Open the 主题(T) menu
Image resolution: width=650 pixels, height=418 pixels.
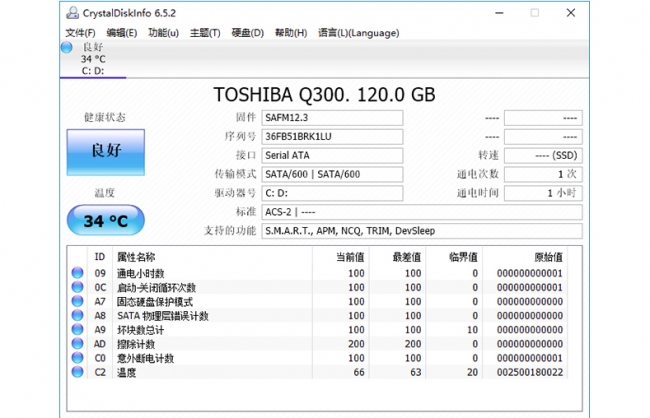click(x=205, y=32)
